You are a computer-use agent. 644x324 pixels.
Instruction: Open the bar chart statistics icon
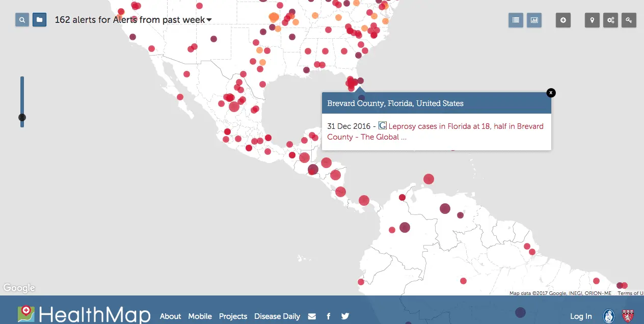pos(534,20)
